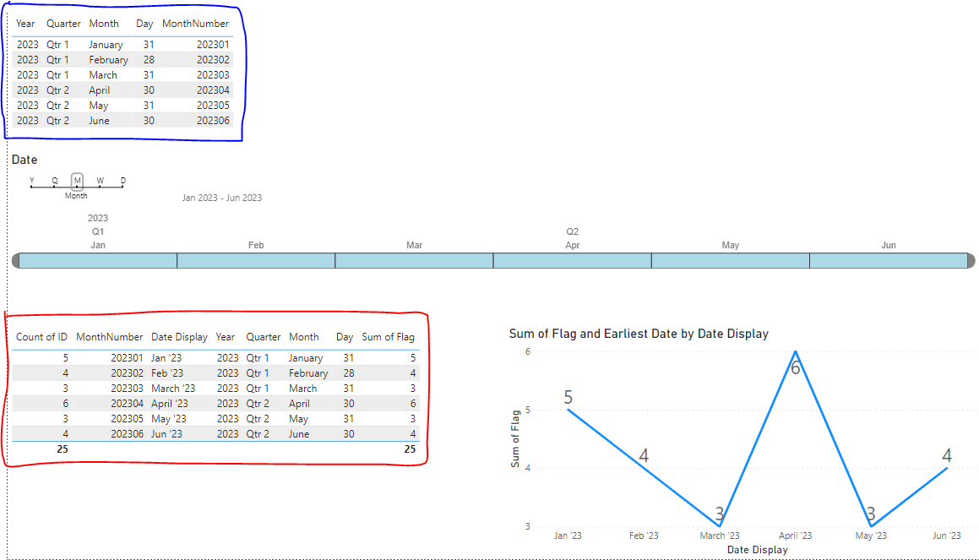Click the Date Display x-axis title
The image size is (979, 560).
(758, 550)
